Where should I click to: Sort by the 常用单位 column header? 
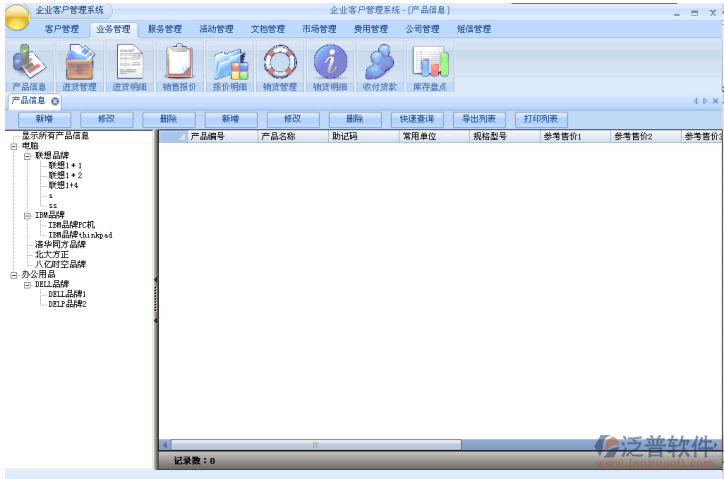pos(434,136)
